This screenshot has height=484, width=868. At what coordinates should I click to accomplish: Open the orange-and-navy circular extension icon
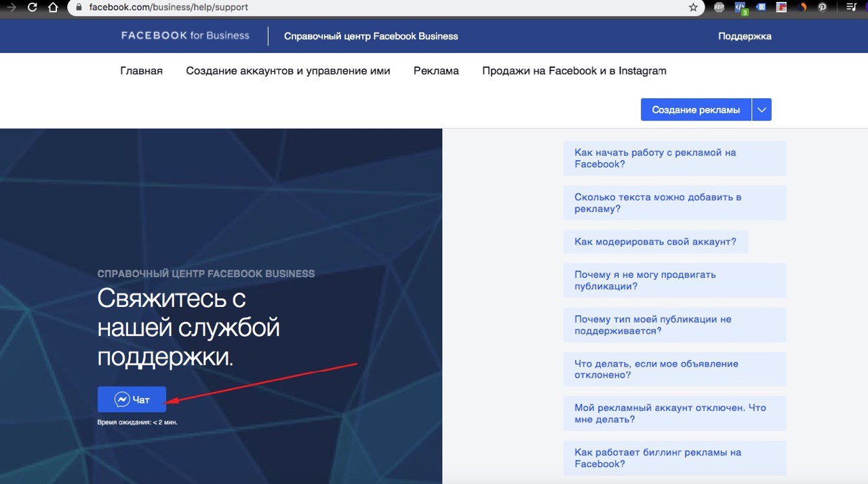pos(802,7)
